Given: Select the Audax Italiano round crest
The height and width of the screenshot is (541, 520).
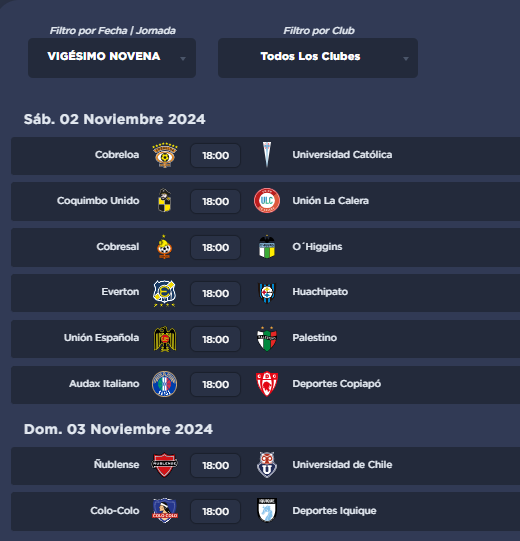Looking at the screenshot, I should coord(165,384).
